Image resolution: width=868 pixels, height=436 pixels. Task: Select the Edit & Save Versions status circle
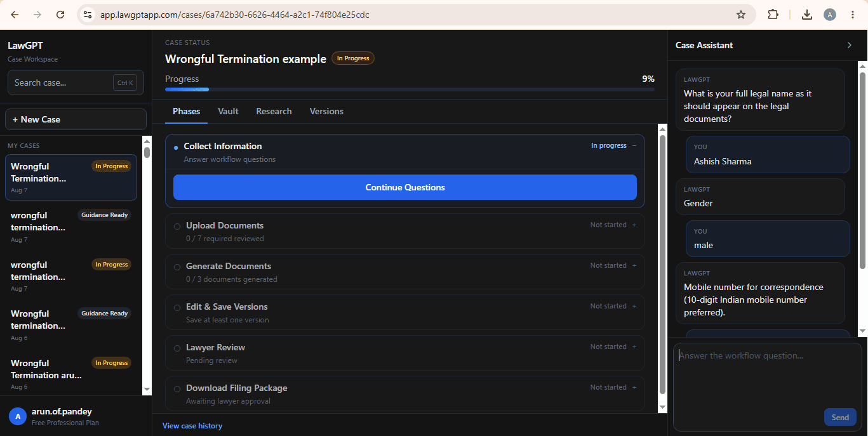pyautogui.click(x=177, y=308)
